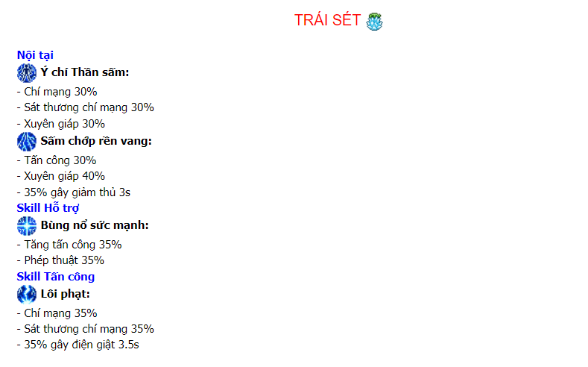Click the Tăng tấn công 35% line

pyautogui.click(x=69, y=245)
